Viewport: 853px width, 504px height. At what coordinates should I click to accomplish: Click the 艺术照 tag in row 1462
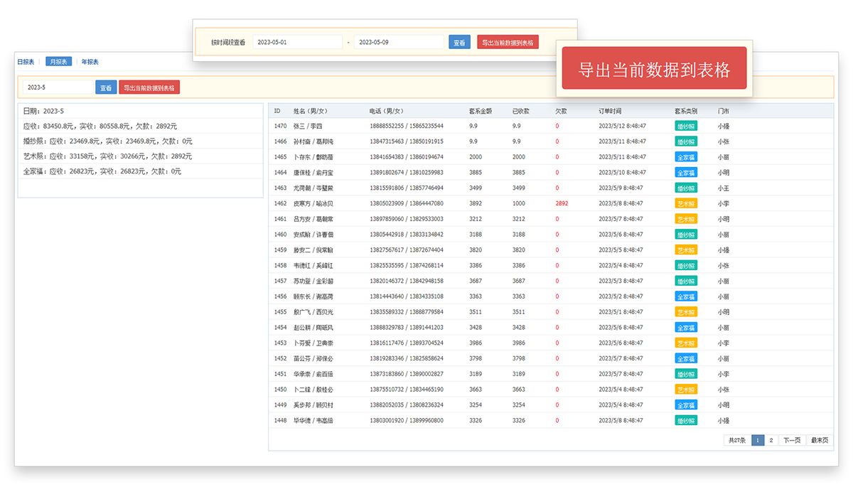686,203
